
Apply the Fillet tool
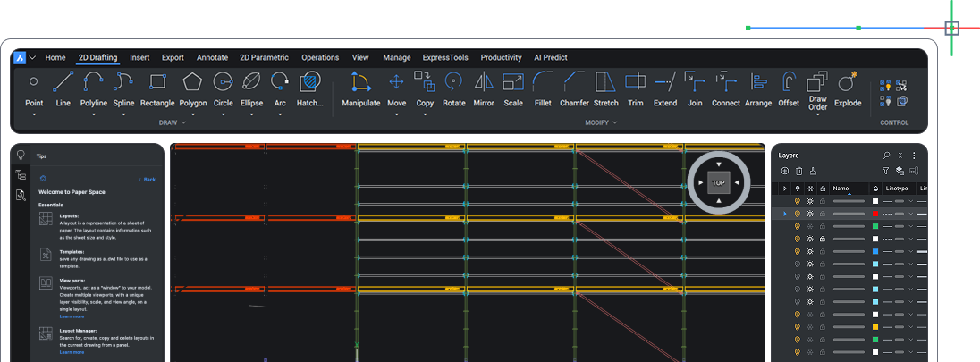coord(543,81)
